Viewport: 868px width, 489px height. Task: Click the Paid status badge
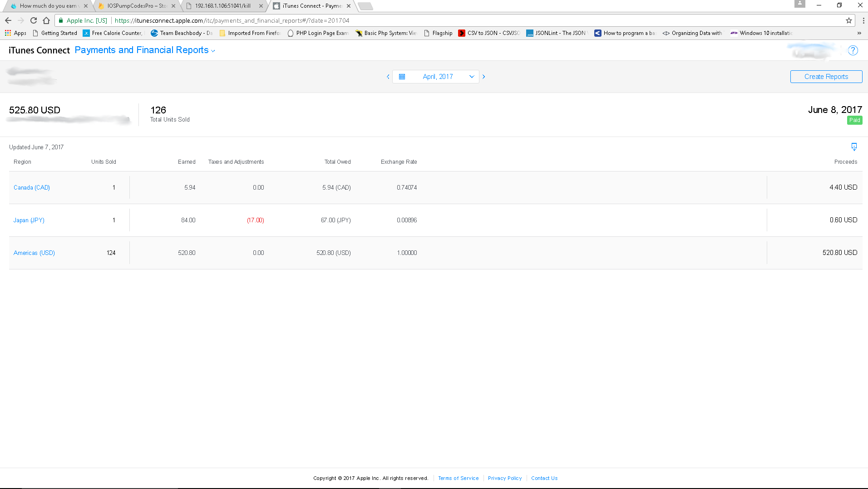point(855,120)
